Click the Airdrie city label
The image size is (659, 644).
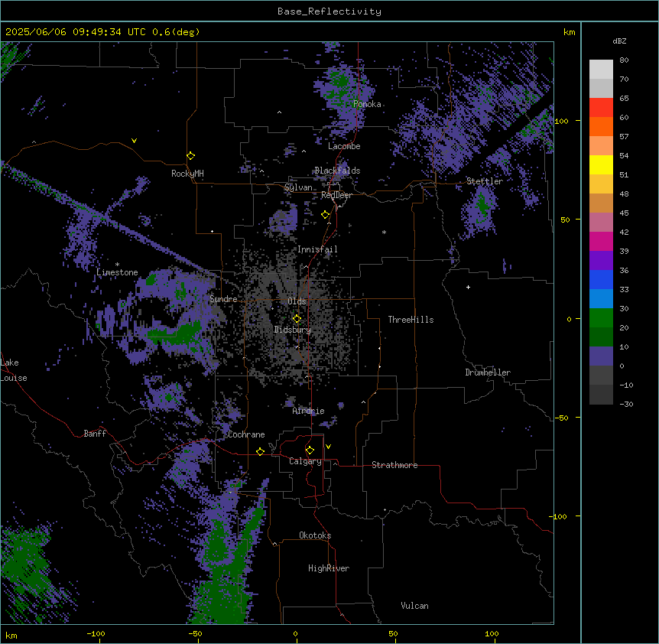[309, 411]
